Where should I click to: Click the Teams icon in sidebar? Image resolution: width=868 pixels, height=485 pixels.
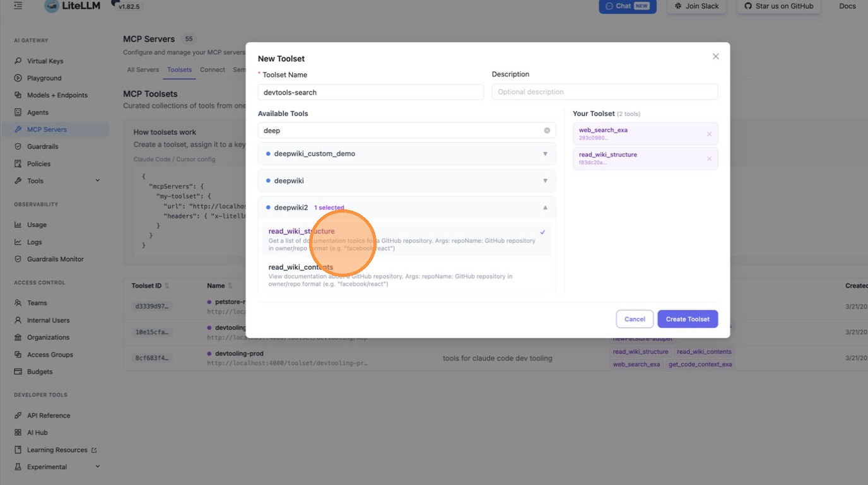(x=18, y=303)
